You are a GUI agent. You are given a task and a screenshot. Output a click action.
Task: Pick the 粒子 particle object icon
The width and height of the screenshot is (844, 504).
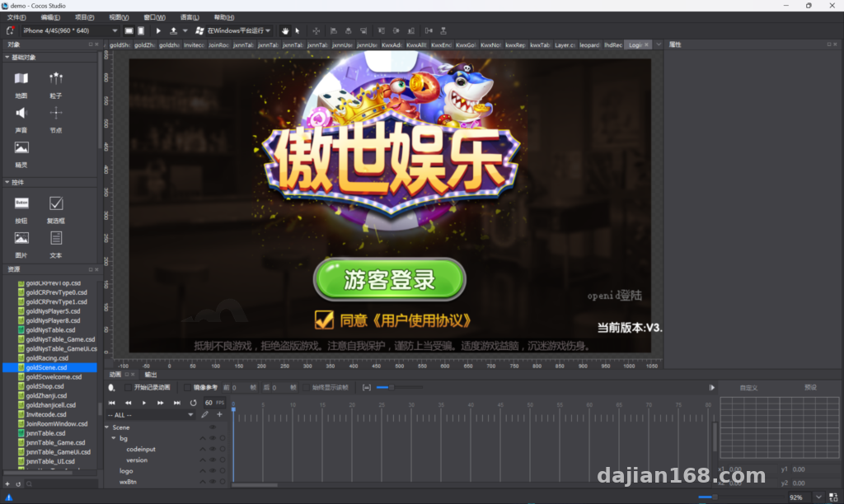(x=56, y=78)
